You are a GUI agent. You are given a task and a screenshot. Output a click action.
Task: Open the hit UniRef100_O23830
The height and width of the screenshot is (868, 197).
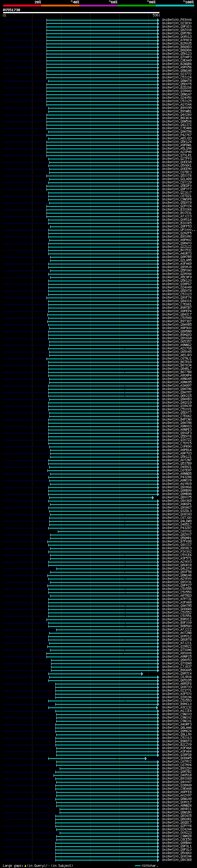pyautogui.click(x=177, y=23)
